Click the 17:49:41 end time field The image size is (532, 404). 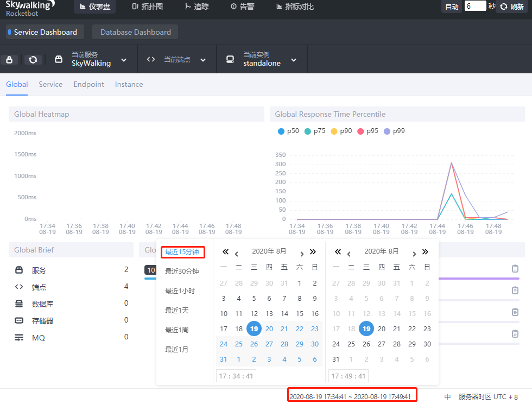[x=349, y=376]
